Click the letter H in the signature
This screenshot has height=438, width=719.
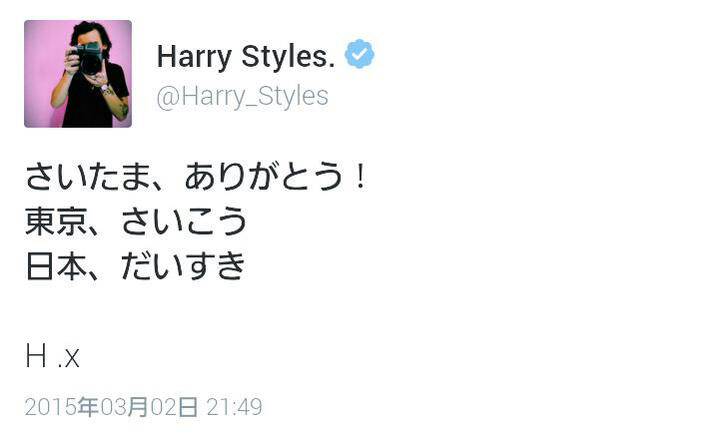(x=36, y=356)
